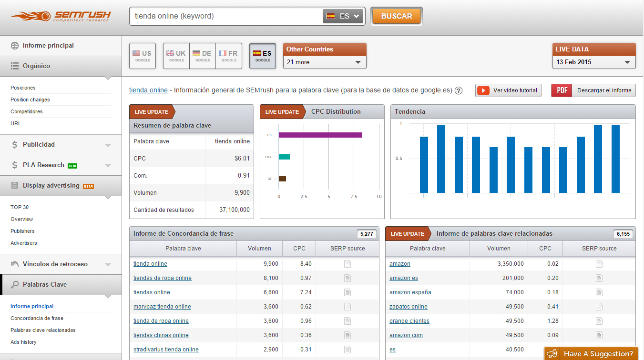
Task: Open SERP source icon for tienda de ropa online
Action: (x=348, y=321)
